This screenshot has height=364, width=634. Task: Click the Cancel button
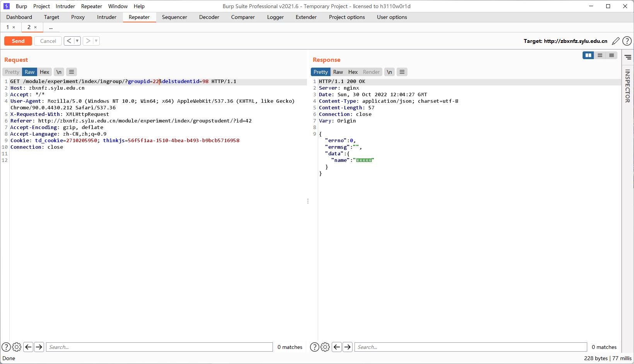tap(48, 41)
